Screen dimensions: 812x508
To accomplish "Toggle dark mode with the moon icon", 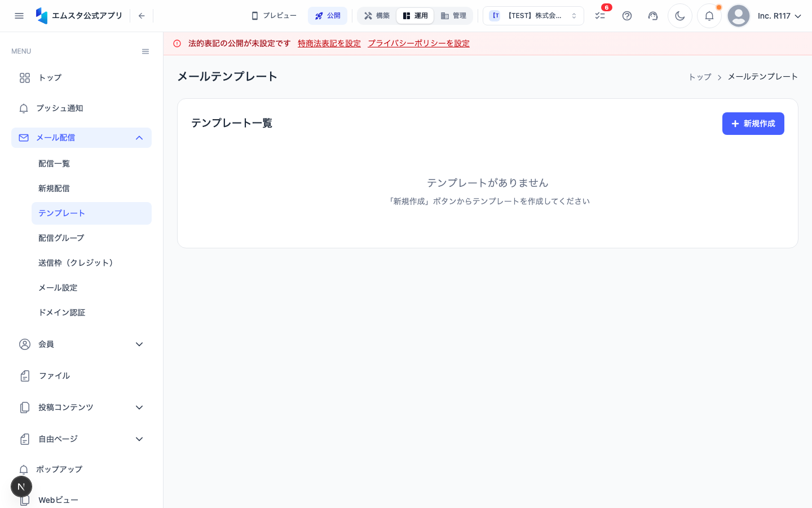I will point(680,16).
